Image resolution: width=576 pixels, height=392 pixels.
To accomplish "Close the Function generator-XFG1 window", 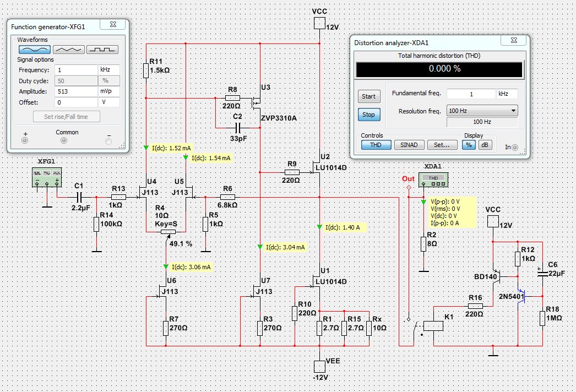I will (x=113, y=24).
